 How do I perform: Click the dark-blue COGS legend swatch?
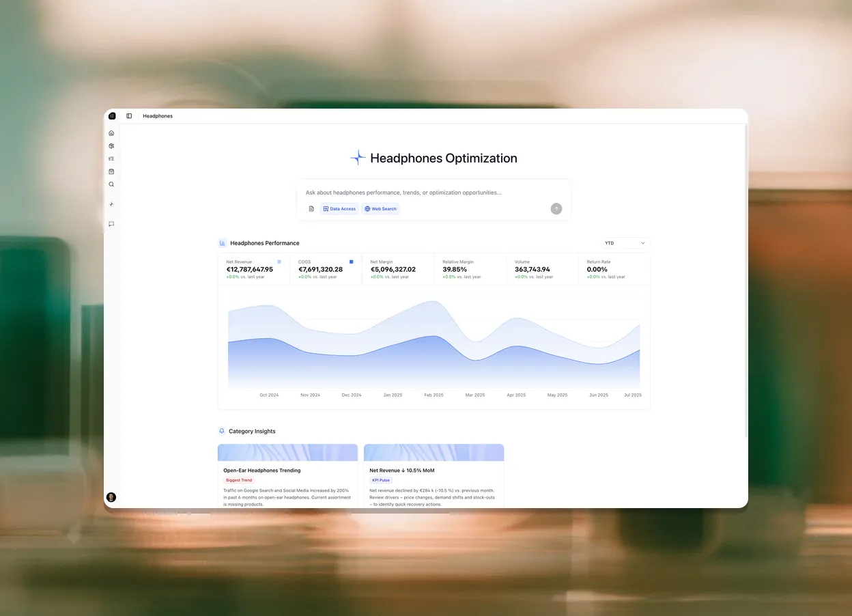coord(351,262)
